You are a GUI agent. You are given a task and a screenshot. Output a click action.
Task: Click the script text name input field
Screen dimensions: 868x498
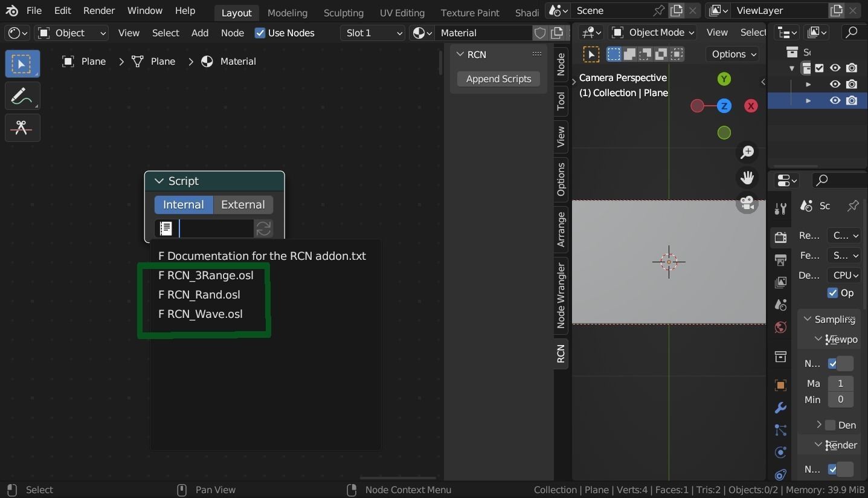(215, 228)
